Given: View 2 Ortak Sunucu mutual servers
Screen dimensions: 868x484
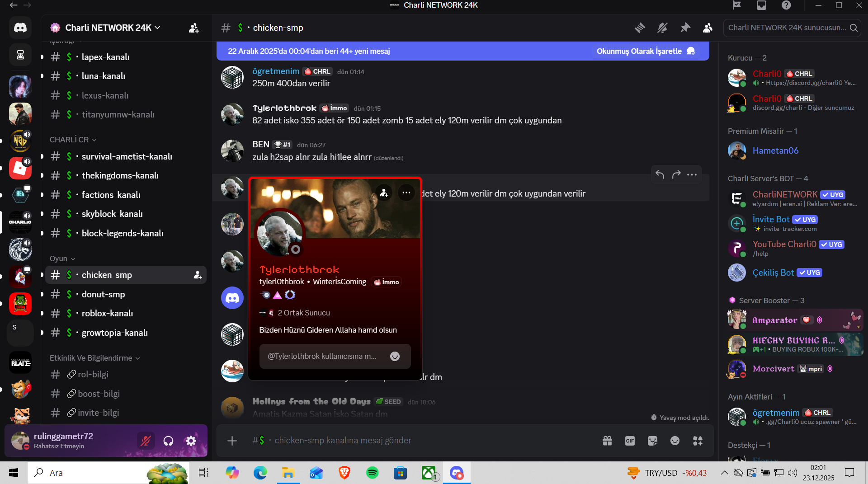Looking at the screenshot, I should point(295,313).
